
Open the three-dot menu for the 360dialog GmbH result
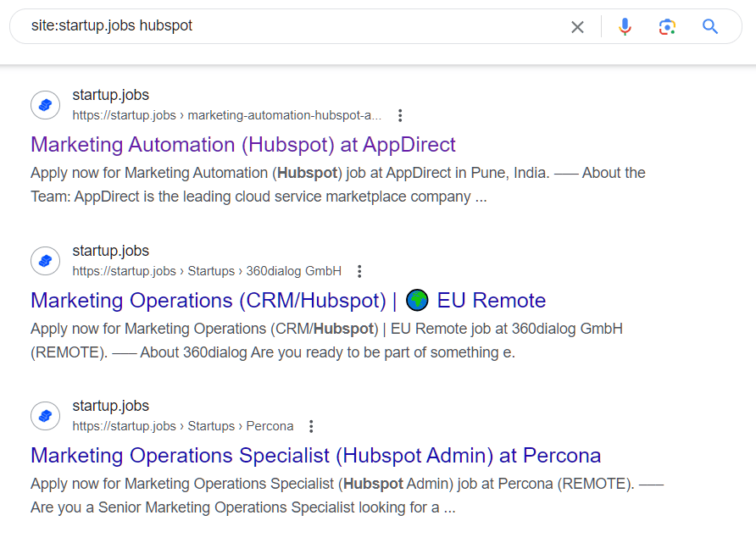(x=359, y=272)
